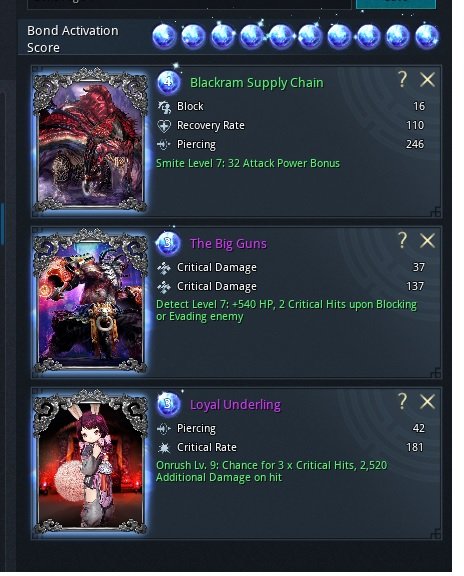
Task: Click the last Bond Activation Score orb
Action: 427,36
